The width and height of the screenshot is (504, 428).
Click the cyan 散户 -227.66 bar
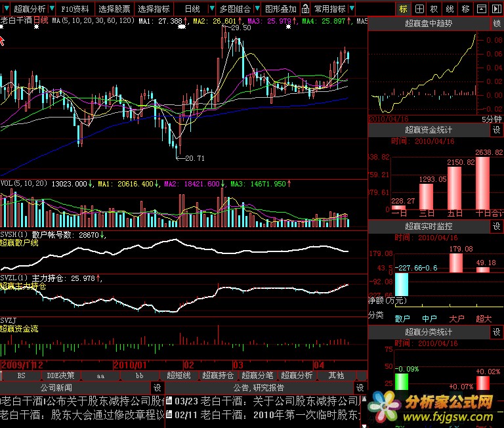pyautogui.click(x=402, y=284)
